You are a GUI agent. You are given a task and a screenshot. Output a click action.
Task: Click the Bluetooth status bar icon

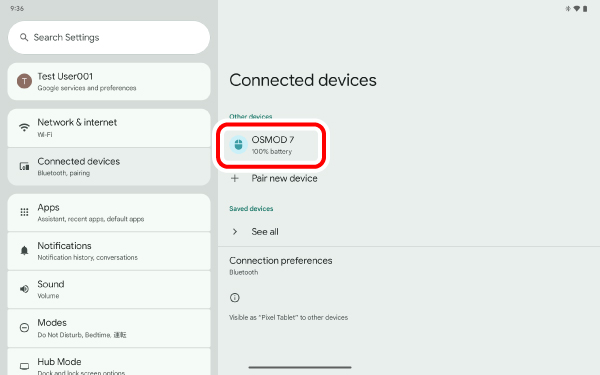click(568, 9)
